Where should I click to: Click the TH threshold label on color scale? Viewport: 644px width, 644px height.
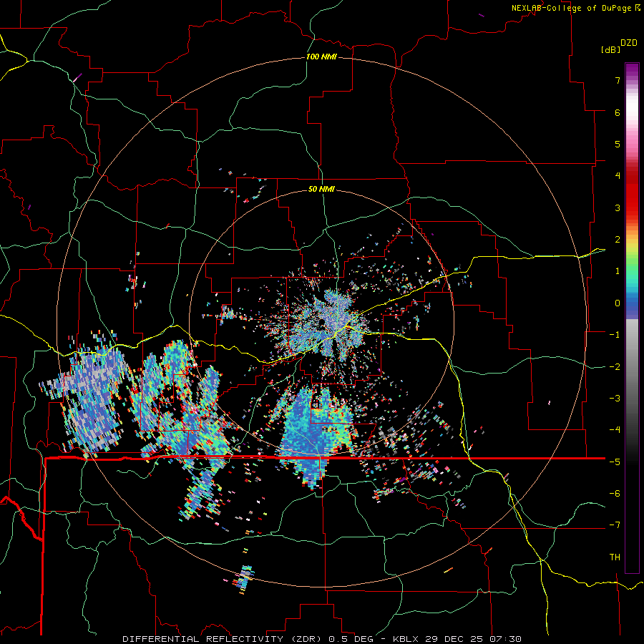point(615,557)
